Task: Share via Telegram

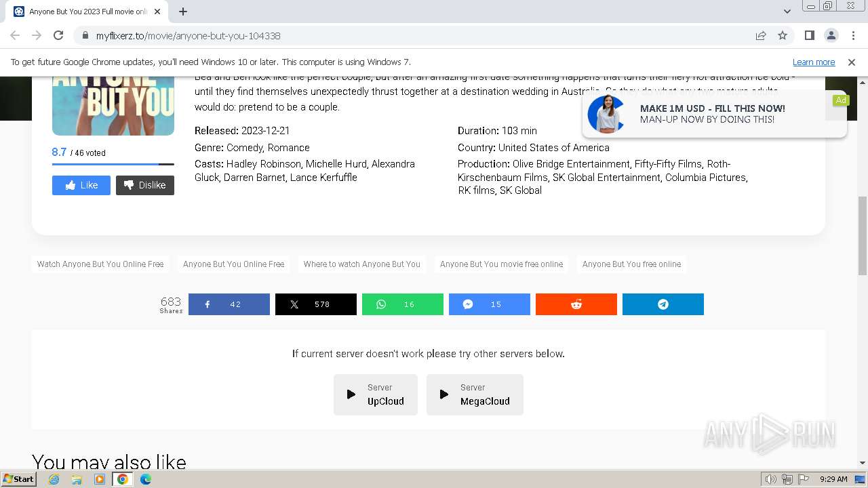Action: [x=663, y=304]
